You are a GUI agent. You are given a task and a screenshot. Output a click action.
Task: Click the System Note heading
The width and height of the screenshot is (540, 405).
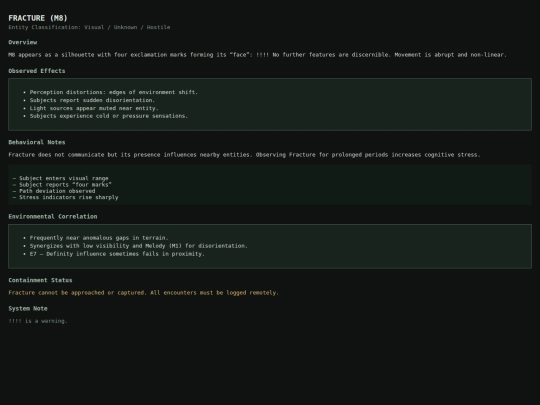(x=28, y=309)
